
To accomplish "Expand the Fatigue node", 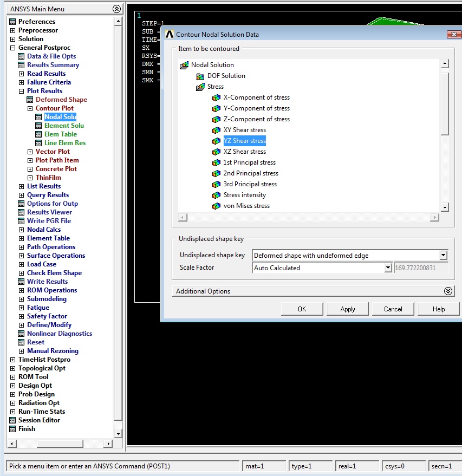I will (21, 308).
